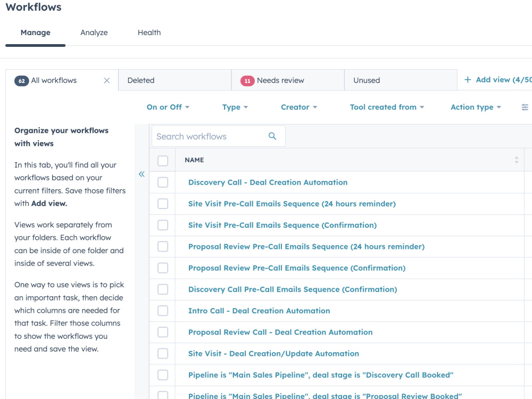Open Site Visit Pre-Call Emails (24 hours reminder)
Screen dimensions: 532x399
(292, 204)
